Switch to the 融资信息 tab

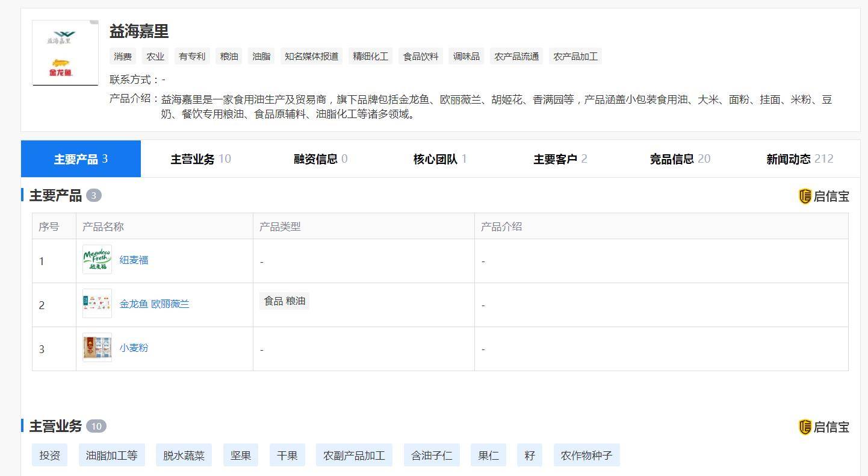coord(320,159)
